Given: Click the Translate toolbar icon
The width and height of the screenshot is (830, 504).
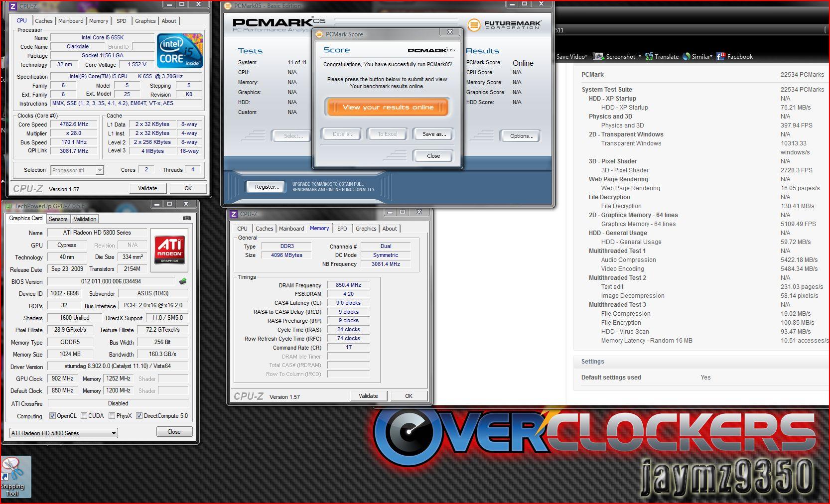Looking at the screenshot, I should [649, 56].
